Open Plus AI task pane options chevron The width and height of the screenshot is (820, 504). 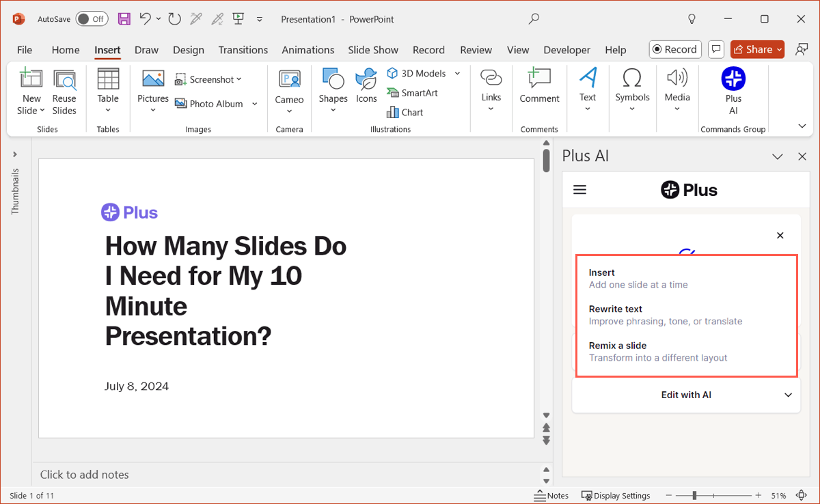[x=778, y=156]
